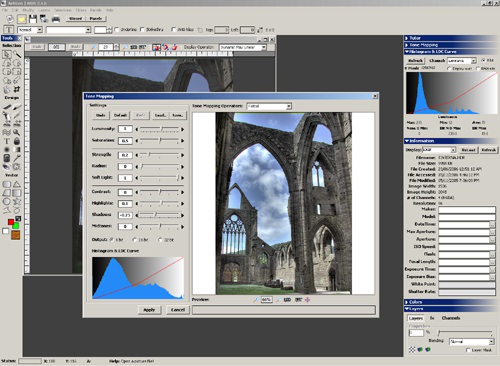This screenshot has height=366, width=500.
Task: Select the ellipse vector shape tool
Action: point(7,201)
